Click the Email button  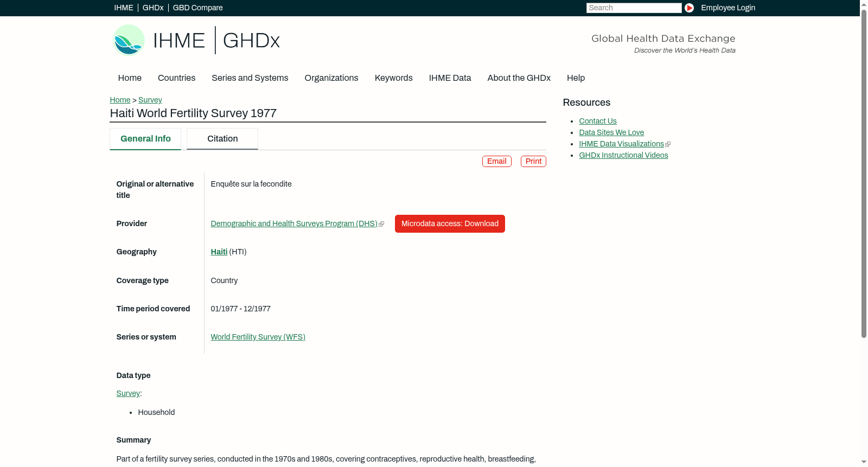point(497,161)
